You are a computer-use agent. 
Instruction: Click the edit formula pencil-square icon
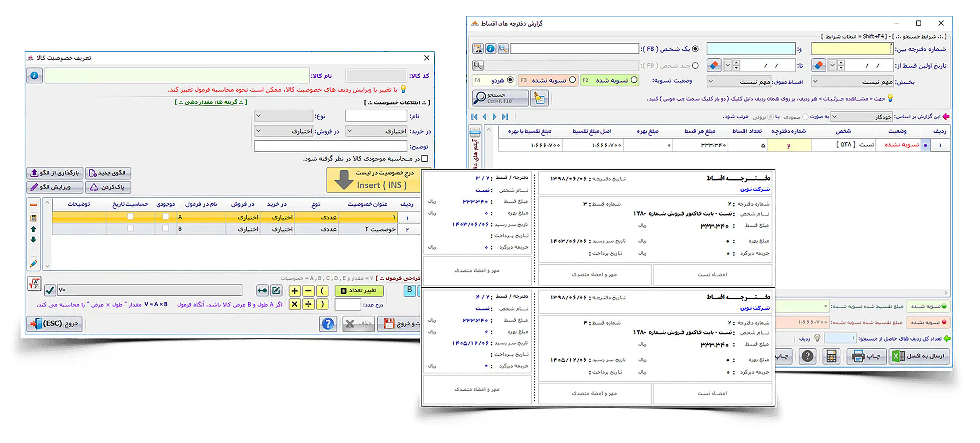pyautogui.click(x=276, y=291)
